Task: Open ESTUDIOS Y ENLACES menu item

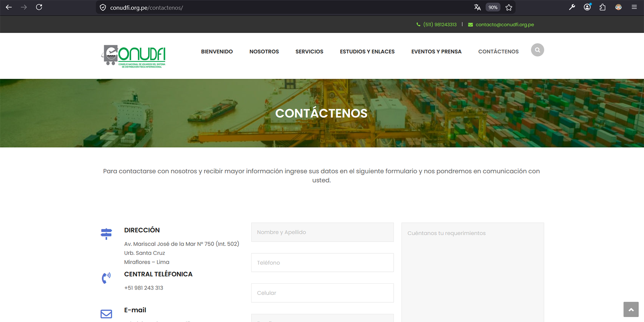Action: point(367,51)
